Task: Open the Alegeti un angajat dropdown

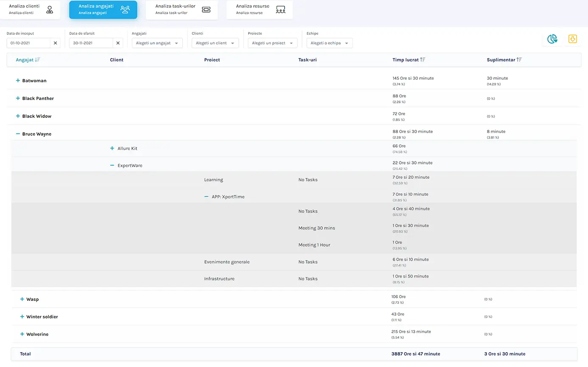Action: point(157,43)
